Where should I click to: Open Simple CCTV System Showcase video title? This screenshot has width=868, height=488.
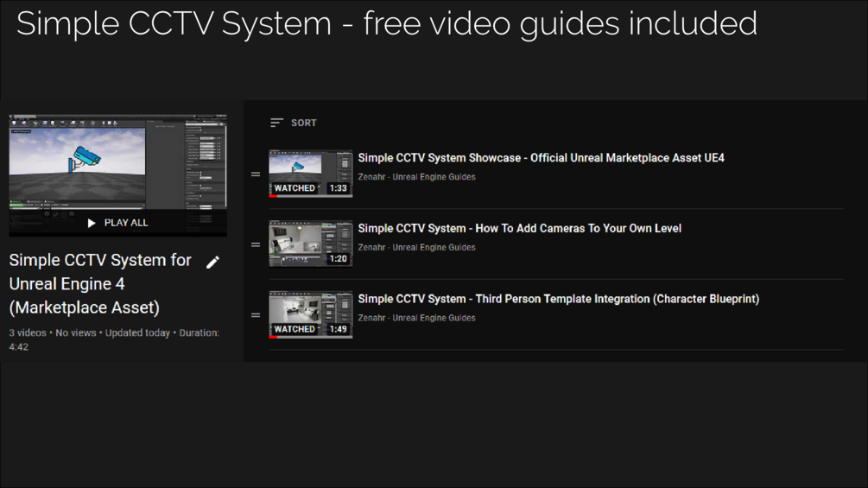(x=541, y=158)
